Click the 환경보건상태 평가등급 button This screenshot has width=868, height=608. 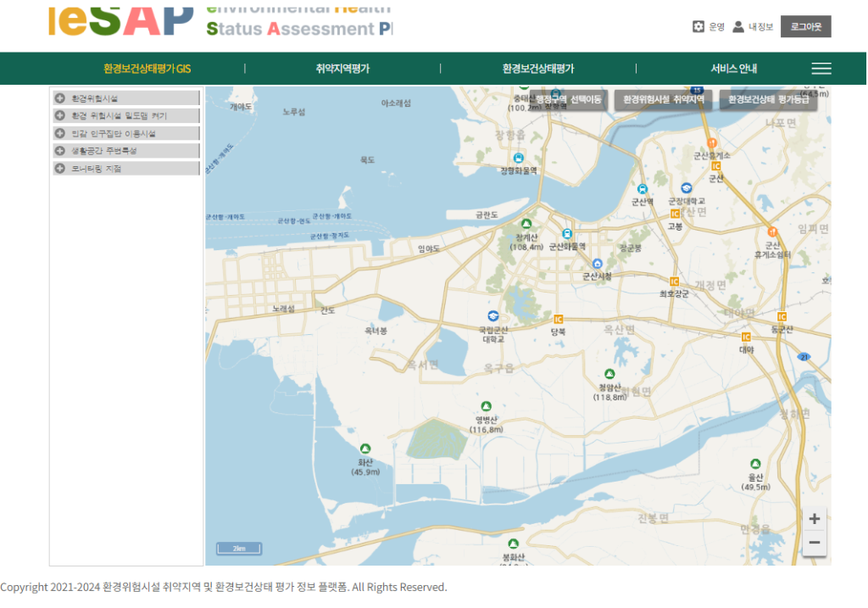coord(768,100)
